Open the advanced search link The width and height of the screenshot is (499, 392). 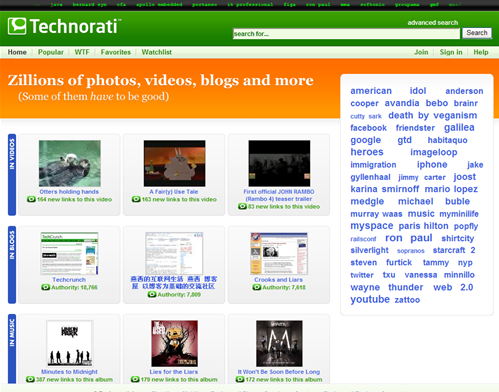click(x=433, y=23)
